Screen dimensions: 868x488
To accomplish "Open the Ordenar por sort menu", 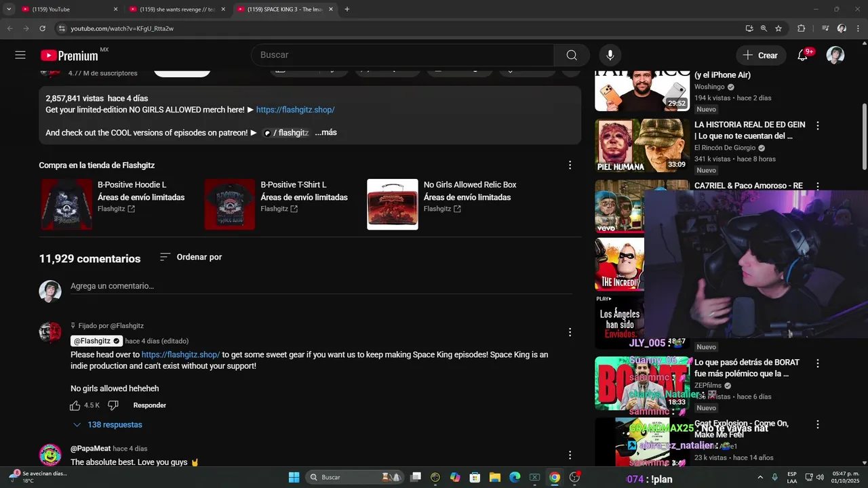I will pos(191,258).
